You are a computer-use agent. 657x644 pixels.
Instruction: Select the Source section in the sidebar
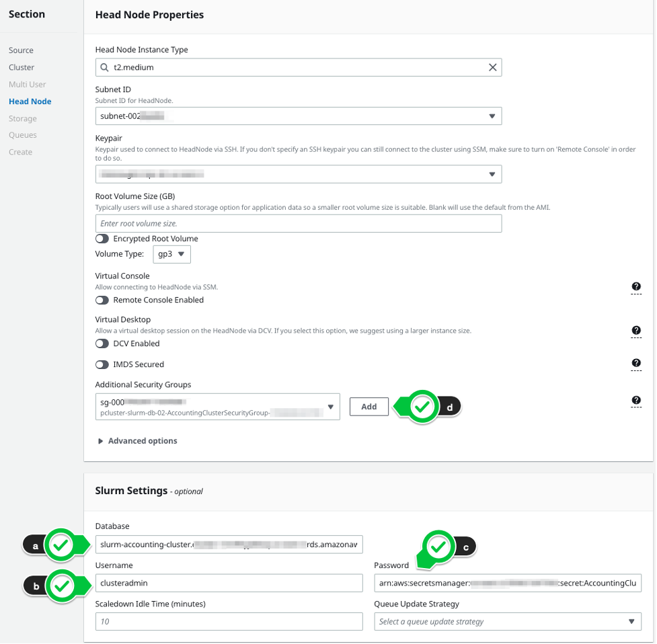click(20, 50)
